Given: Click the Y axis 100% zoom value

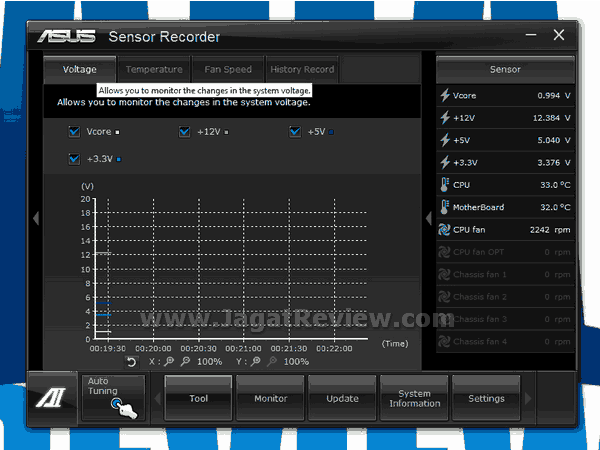Looking at the screenshot, I should (x=296, y=362).
